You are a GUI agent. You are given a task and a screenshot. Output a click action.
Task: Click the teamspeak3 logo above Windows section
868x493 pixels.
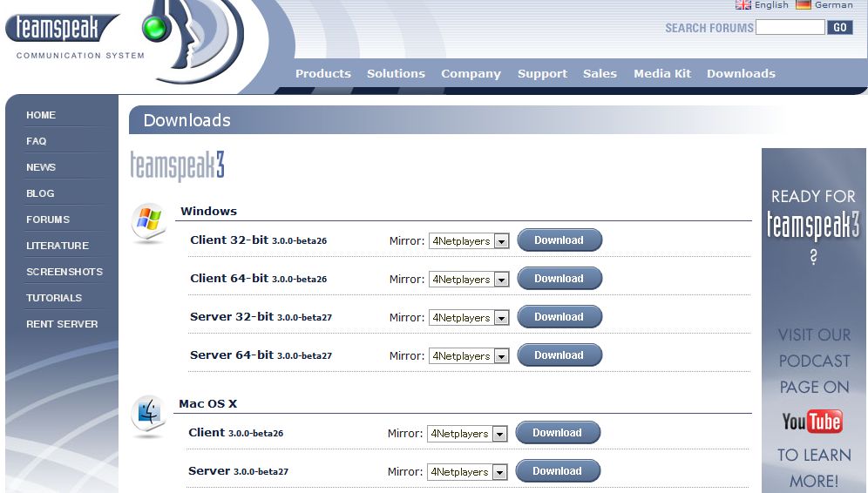pos(177,165)
